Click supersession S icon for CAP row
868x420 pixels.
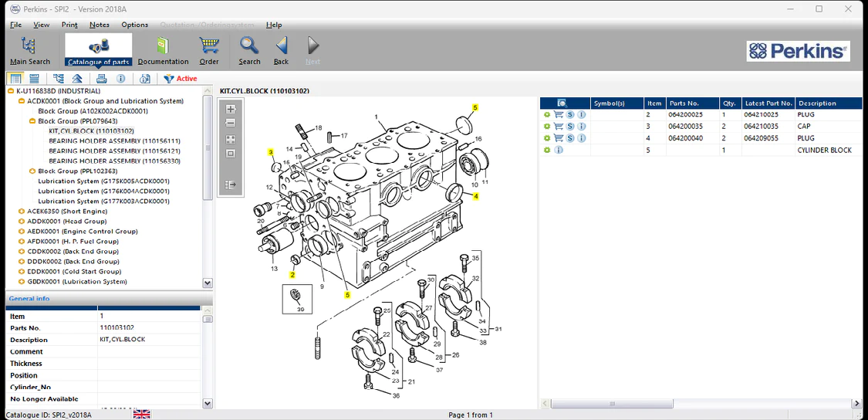pyautogui.click(x=570, y=127)
